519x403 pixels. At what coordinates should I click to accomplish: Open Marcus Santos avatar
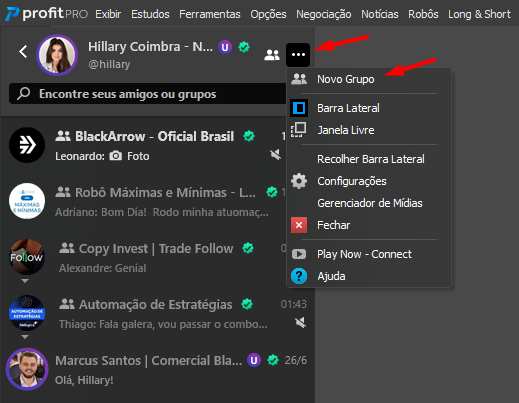(x=27, y=369)
